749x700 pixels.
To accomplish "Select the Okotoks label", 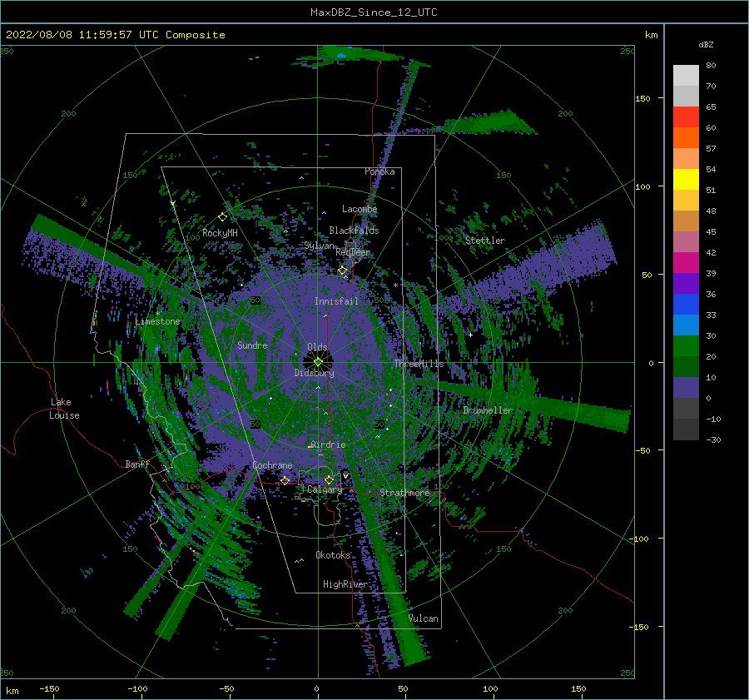I will [333, 555].
